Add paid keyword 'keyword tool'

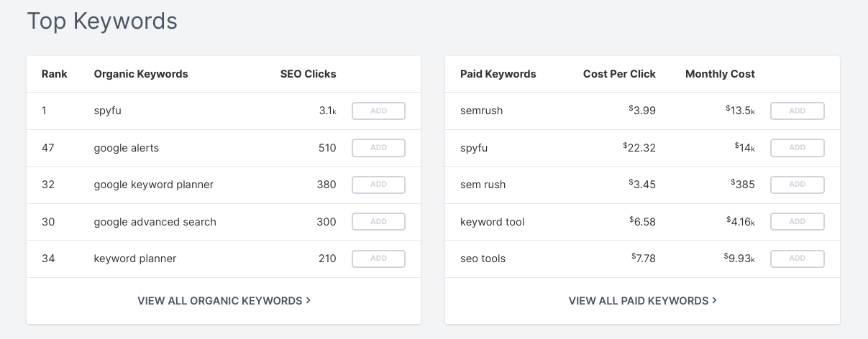(x=798, y=222)
